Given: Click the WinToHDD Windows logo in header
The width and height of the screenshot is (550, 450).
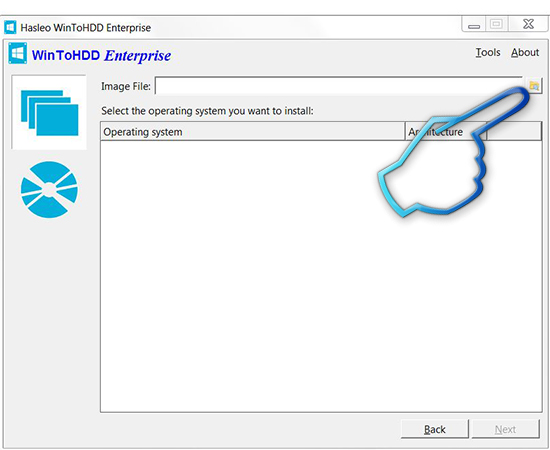Looking at the screenshot, I should pyautogui.click(x=18, y=53).
